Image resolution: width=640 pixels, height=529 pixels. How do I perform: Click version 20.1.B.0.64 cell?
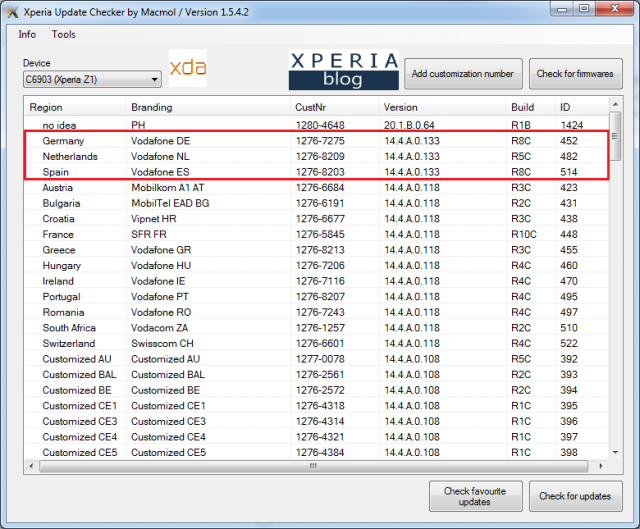pyautogui.click(x=409, y=125)
